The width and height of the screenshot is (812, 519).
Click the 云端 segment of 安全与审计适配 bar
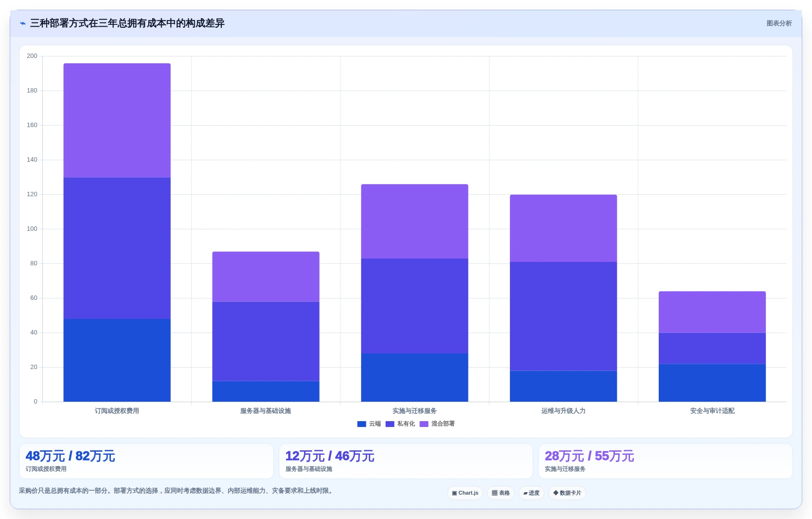point(712,383)
